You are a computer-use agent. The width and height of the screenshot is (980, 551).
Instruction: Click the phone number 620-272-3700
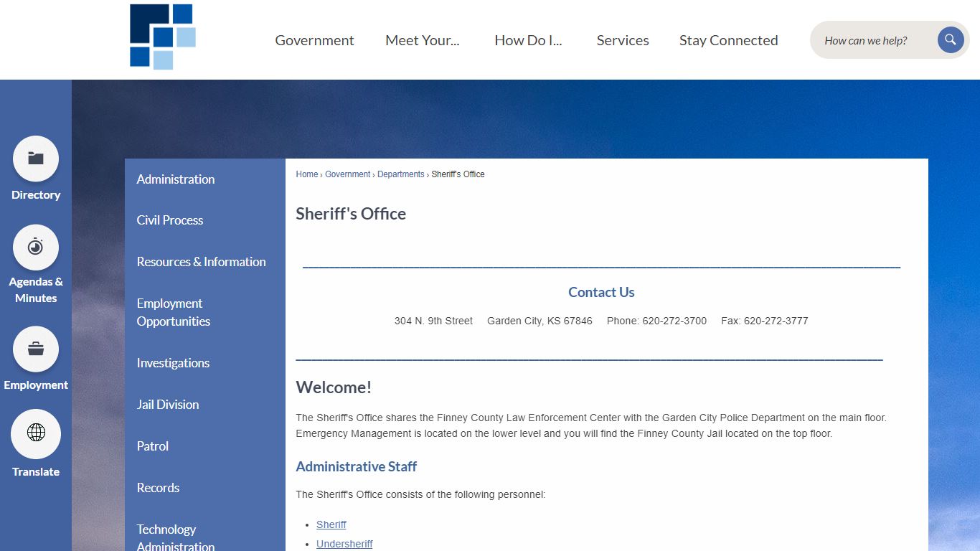click(674, 321)
